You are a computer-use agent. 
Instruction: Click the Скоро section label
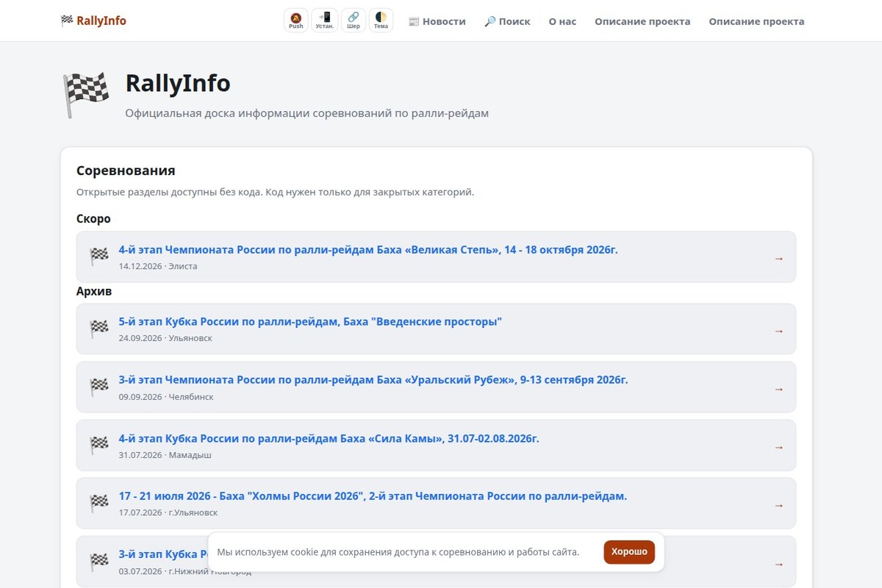[x=93, y=219]
